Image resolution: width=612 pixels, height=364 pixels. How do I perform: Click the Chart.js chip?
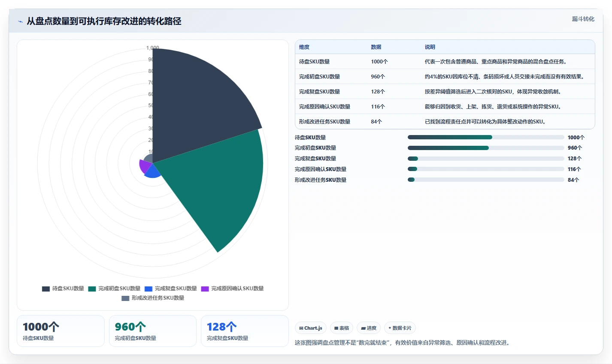311,328
